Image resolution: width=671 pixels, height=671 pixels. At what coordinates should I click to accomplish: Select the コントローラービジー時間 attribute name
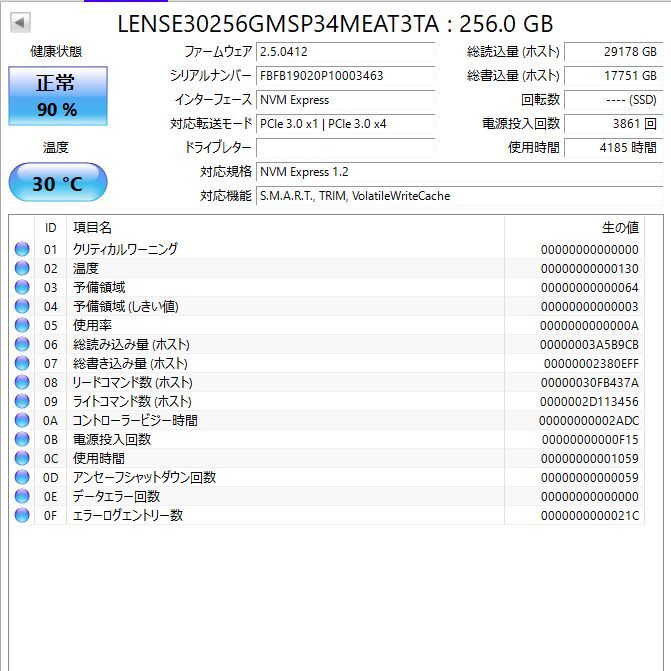click(135, 420)
